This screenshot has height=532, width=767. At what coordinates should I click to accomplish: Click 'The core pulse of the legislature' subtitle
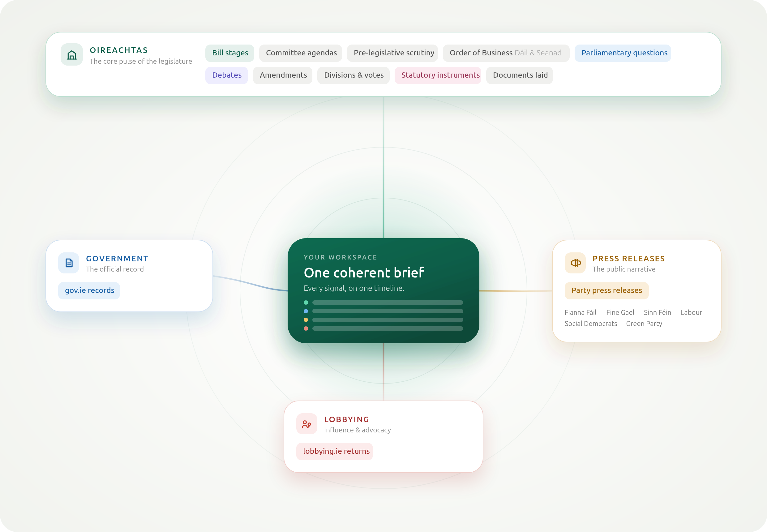[x=141, y=62]
